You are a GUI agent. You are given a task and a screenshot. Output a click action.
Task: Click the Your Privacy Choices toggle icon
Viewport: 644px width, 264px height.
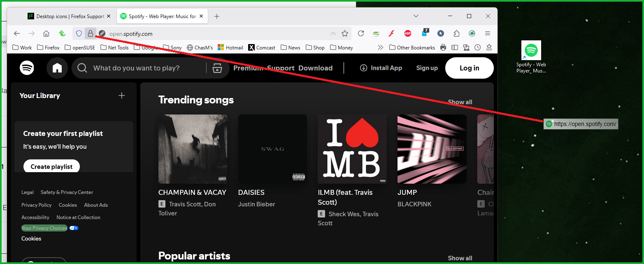click(x=74, y=228)
